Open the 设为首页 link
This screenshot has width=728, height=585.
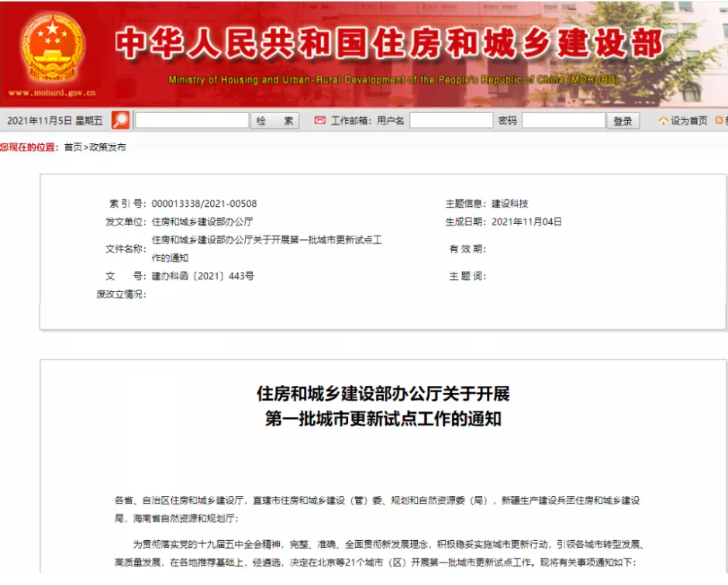click(689, 121)
